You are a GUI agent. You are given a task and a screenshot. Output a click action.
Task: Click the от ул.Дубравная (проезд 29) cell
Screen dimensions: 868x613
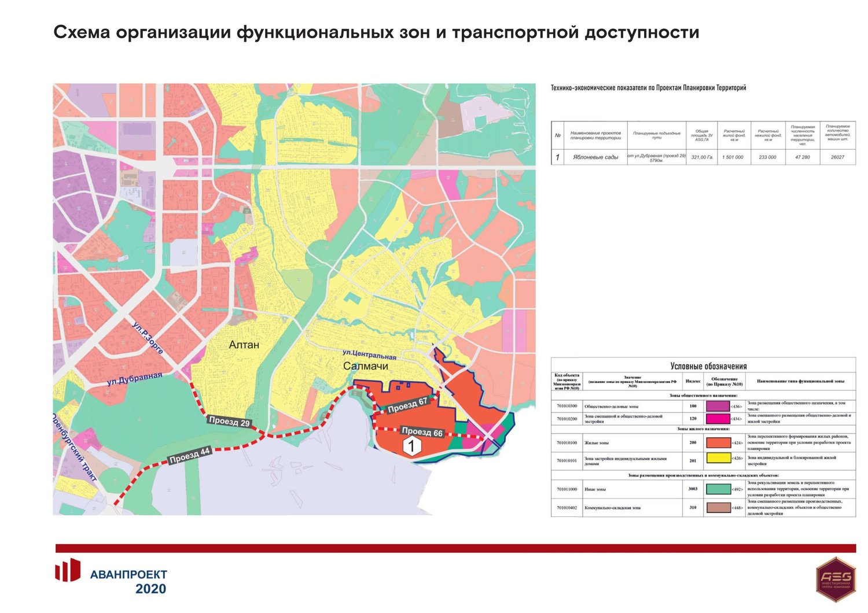[656, 158]
